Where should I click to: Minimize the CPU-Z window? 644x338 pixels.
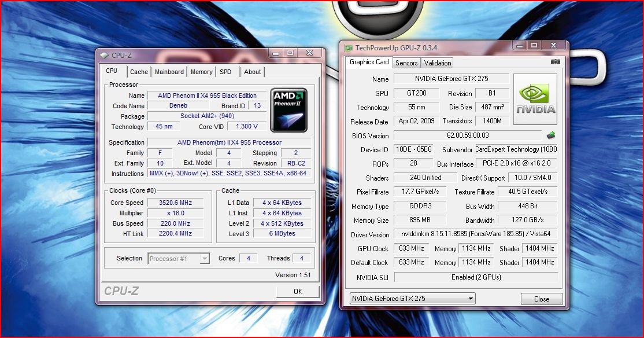pos(276,53)
